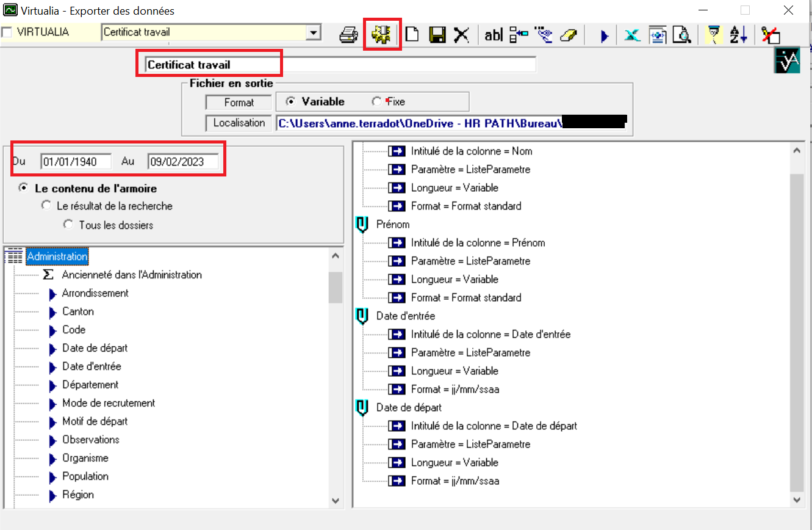This screenshot has width=812, height=530.
Task: Choose Le résultat de la recherche option
Action: coord(46,206)
